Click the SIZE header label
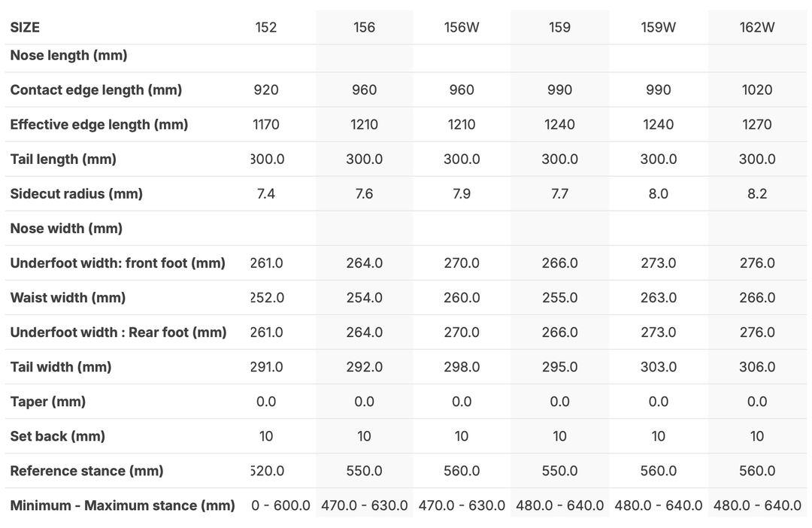Screen dimensions: 812x528 tap(25, 27)
